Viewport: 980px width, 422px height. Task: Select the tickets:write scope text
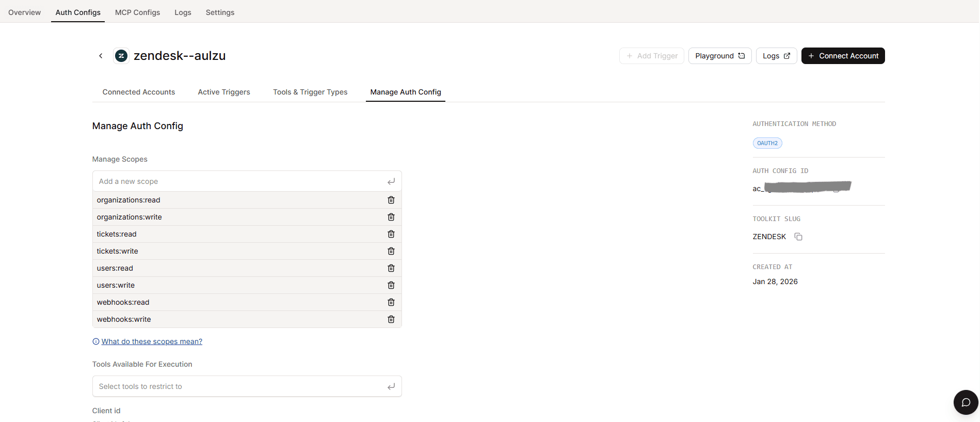pyautogui.click(x=118, y=251)
